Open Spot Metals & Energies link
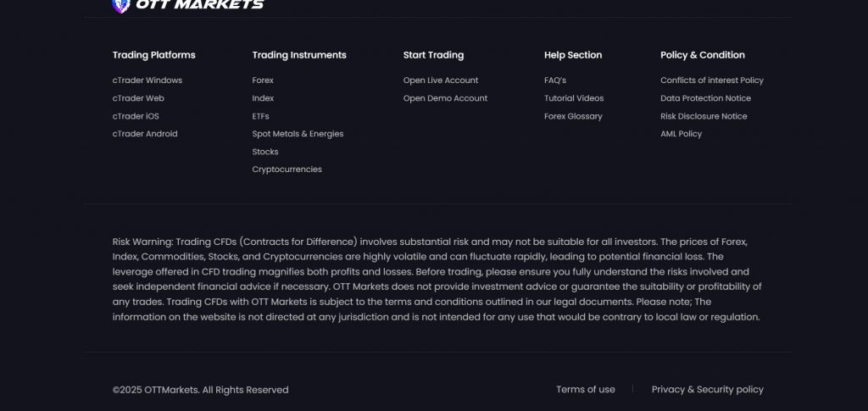The height and width of the screenshot is (411, 868). pyautogui.click(x=298, y=134)
